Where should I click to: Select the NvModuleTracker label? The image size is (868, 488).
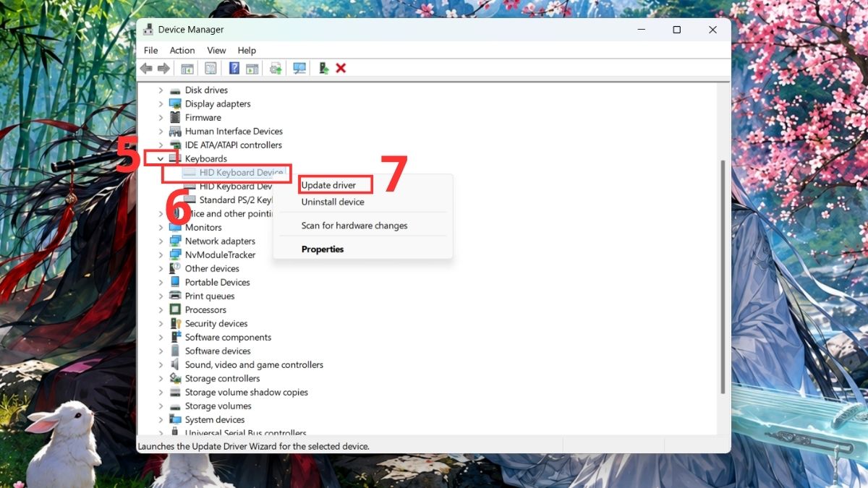click(x=221, y=254)
